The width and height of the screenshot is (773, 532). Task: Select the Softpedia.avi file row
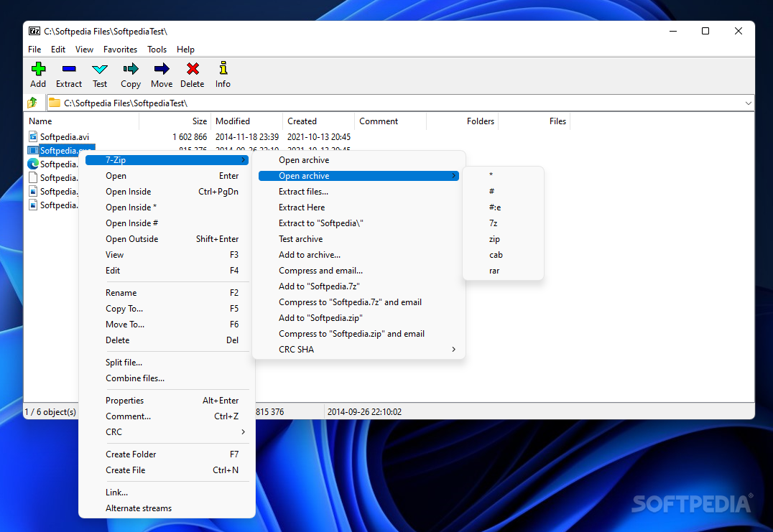click(x=190, y=137)
